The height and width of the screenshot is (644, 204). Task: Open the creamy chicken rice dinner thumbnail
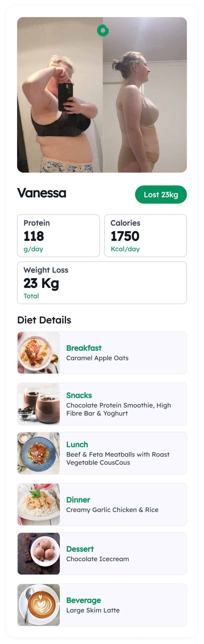click(x=39, y=504)
